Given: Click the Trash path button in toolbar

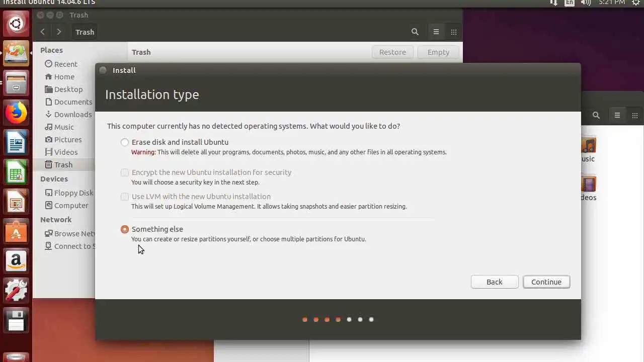Looking at the screenshot, I should click(85, 32).
